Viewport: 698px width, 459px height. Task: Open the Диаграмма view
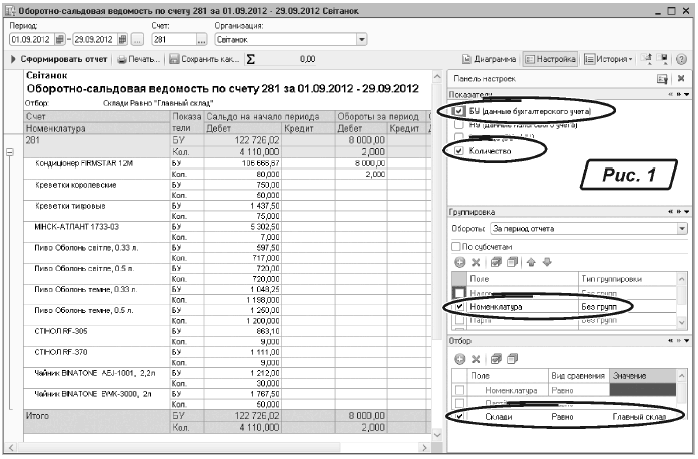click(490, 59)
